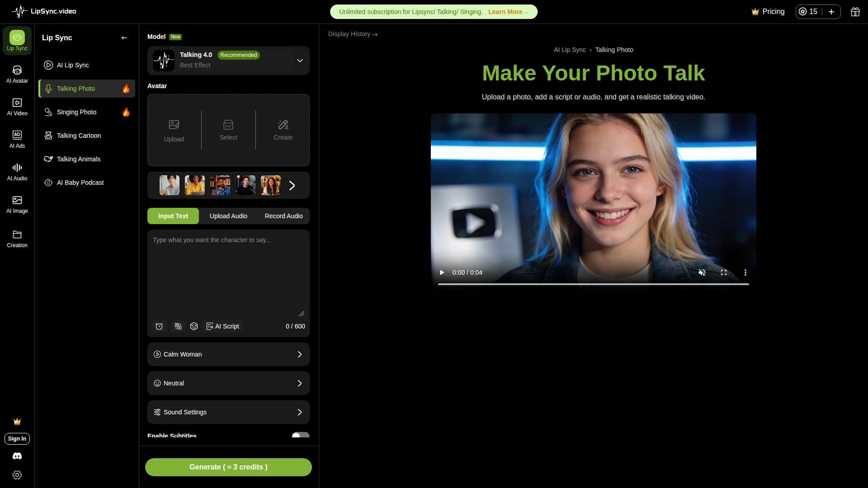
Task: Select AI Baby Podcast menu item
Action: [x=87, y=183]
